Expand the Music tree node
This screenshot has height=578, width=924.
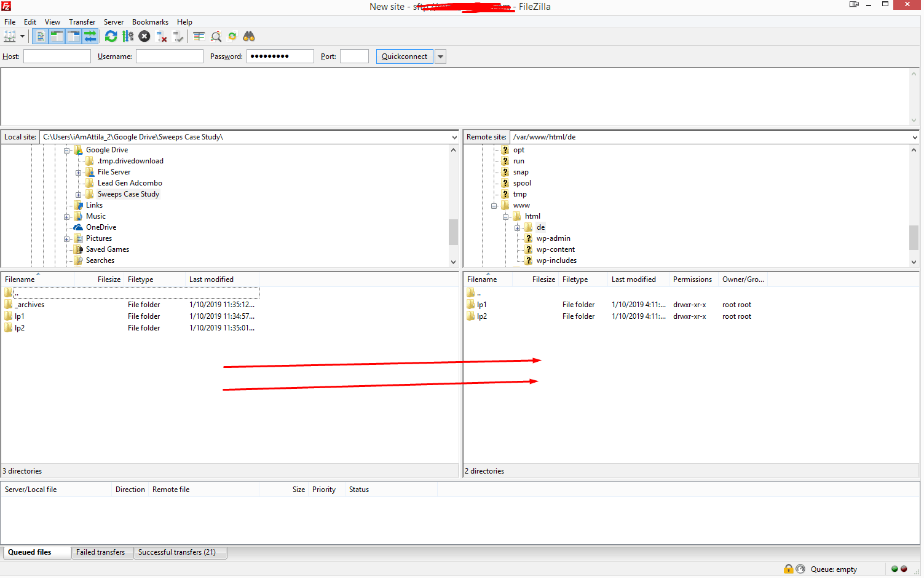tap(66, 217)
